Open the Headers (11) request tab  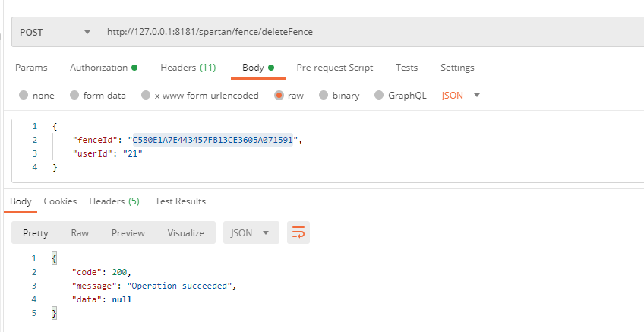[x=188, y=68]
